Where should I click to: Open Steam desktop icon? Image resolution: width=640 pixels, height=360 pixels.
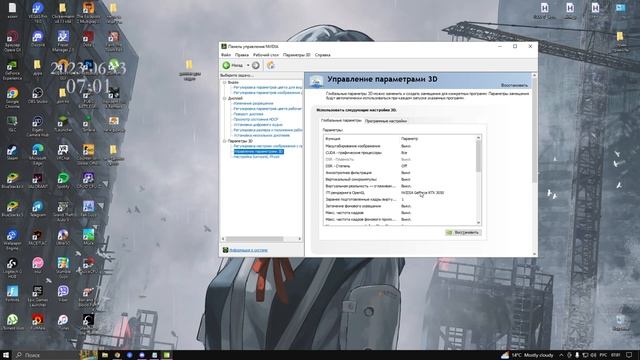click(x=12, y=153)
